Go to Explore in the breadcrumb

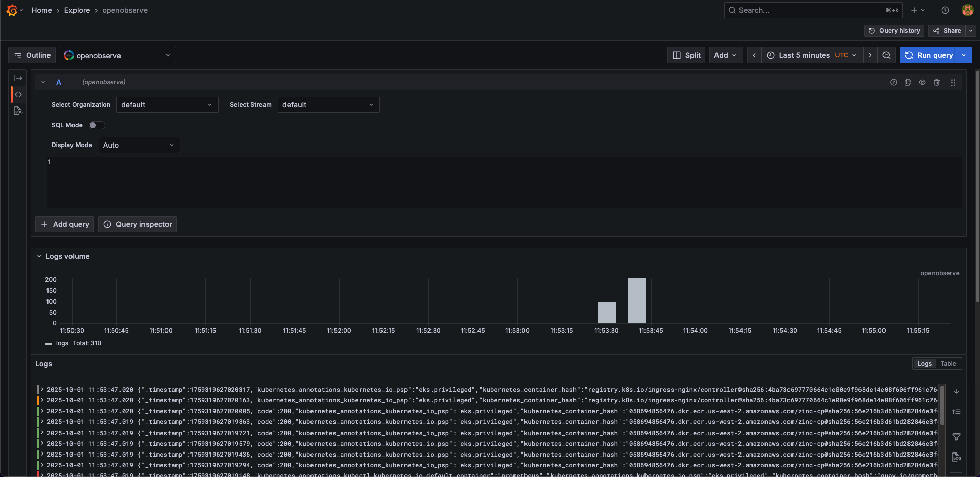coord(77,10)
